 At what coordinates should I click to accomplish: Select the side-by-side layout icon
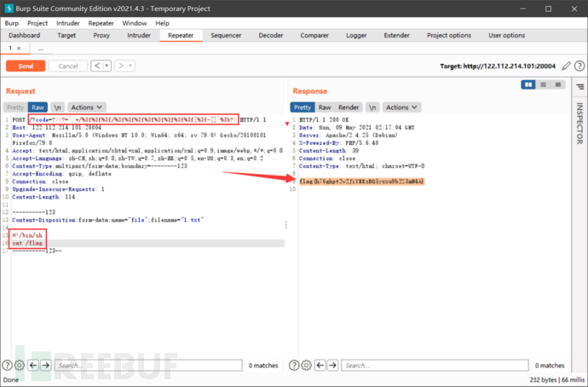click(528, 84)
